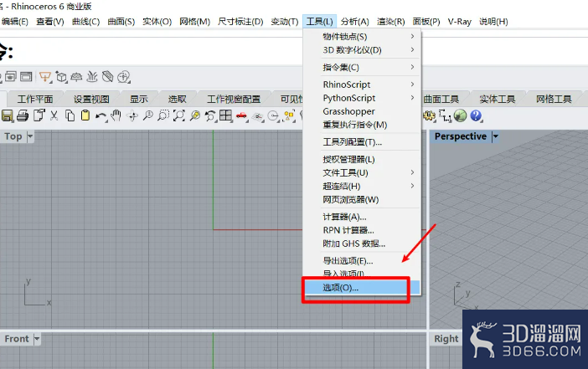This screenshot has height=369, width=588.
Task: Switch to the 实体工具 toolbar tab
Action: [x=498, y=100]
